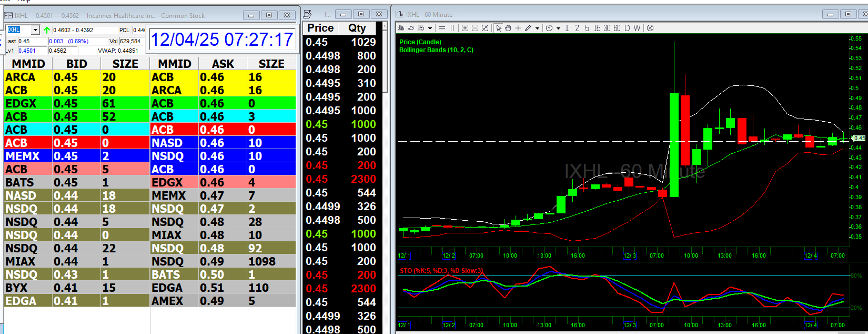Open the chart indicators study icon

point(401,28)
